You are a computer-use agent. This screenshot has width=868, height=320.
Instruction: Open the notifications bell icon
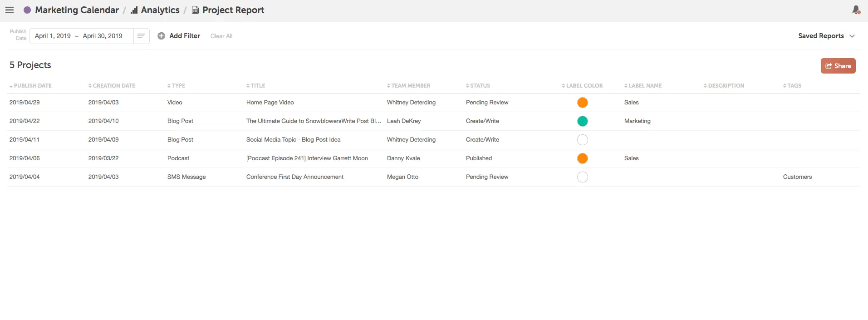point(856,10)
